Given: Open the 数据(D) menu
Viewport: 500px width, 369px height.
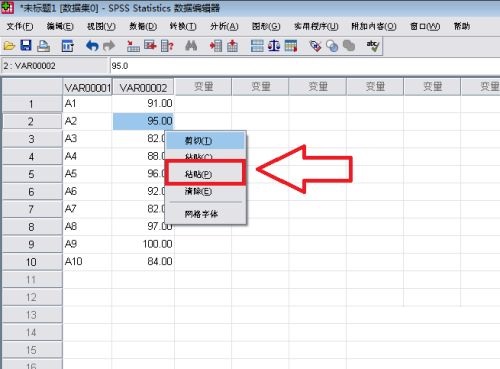Looking at the screenshot, I should 143,26.
